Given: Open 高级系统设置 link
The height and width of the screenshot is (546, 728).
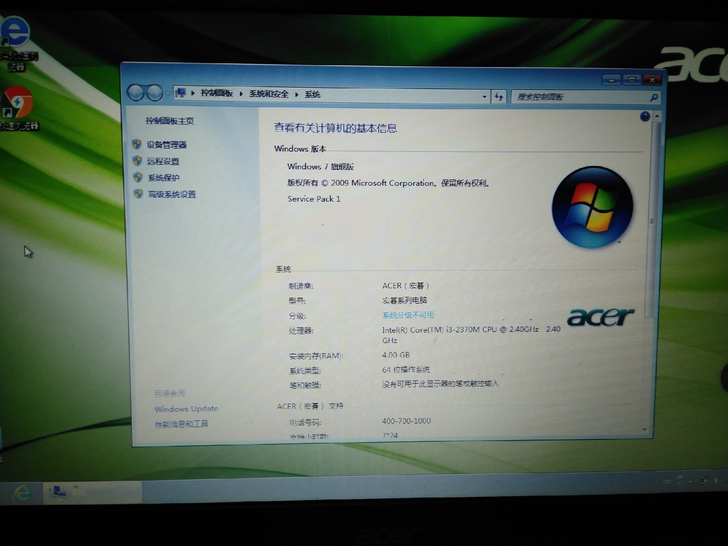Looking at the screenshot, I should [172, 194].
